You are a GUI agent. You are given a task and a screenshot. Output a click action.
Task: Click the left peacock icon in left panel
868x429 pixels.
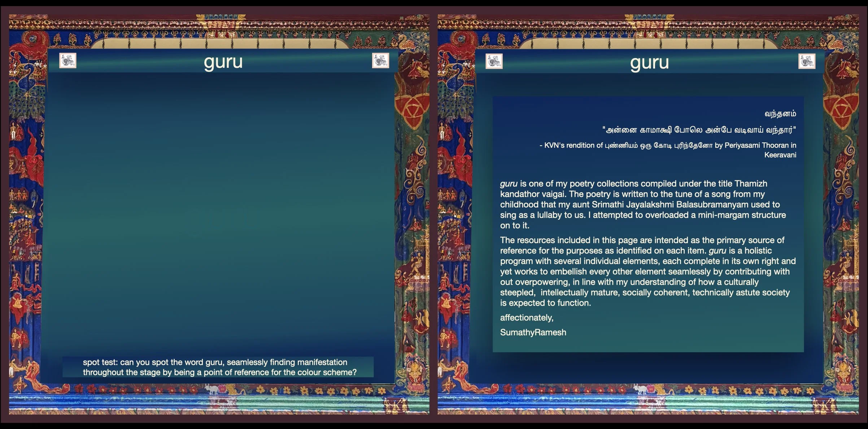(x=68, y=61)
